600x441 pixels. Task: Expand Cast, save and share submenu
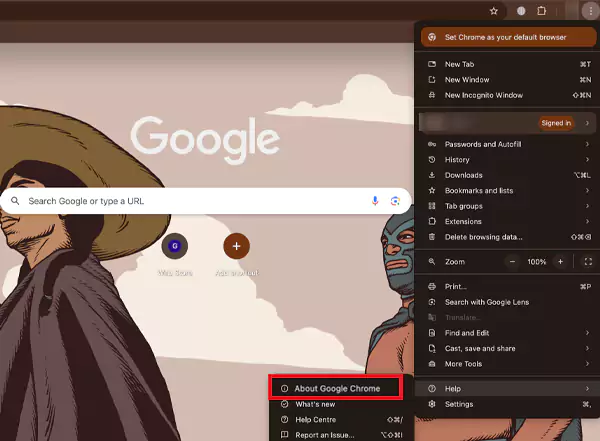click(509, 348)
